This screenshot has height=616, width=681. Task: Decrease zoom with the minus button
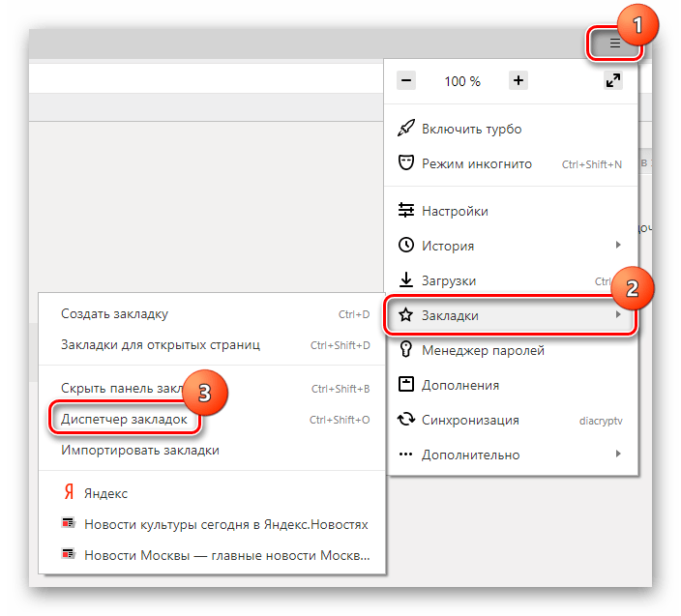click(x=406, y=80)
